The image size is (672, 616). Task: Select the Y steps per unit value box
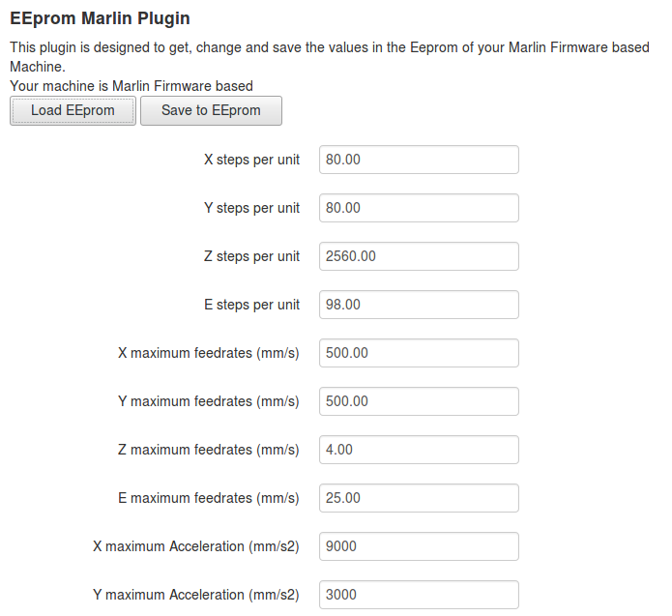tap(418, 208)
